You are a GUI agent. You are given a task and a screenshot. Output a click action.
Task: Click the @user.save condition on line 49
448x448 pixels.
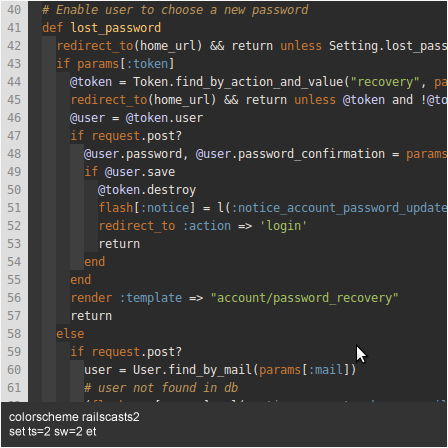click(x=140, y=172)
